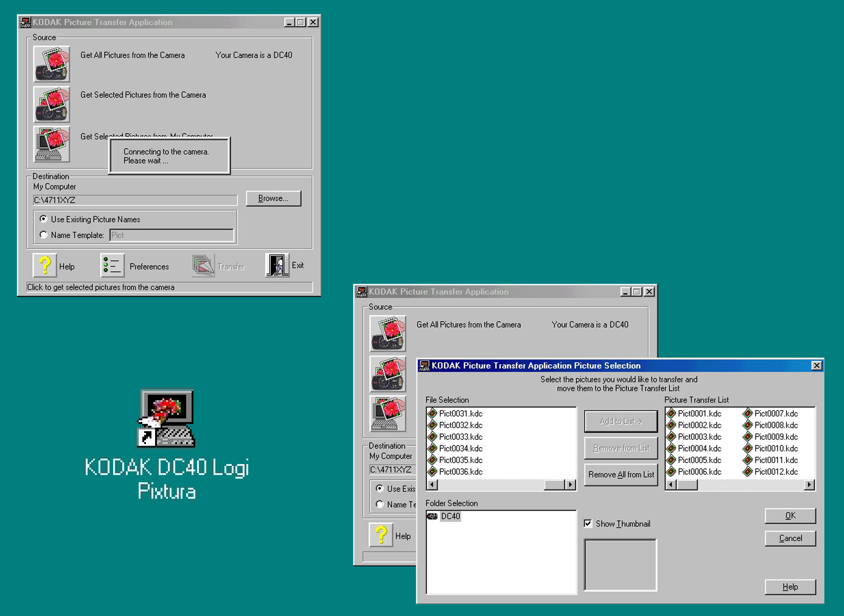Click title bar icon of Picture Selection dialog
This screenshot has width=844, height=616.
424,365
